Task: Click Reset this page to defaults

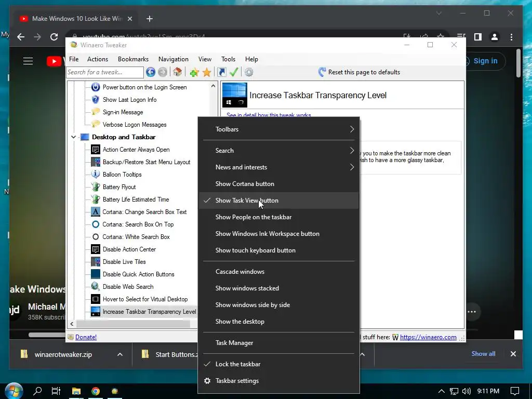Action: (x=360, y=72)
